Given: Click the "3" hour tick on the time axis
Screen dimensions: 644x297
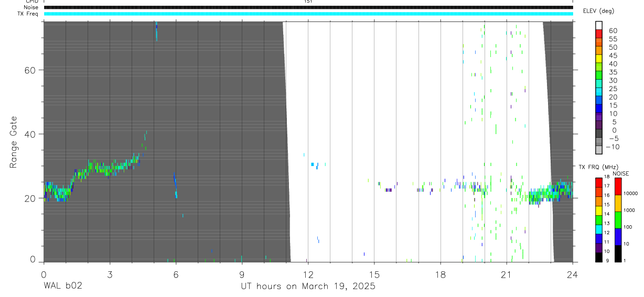Looking at the screenshot, I should coord(110,274).
